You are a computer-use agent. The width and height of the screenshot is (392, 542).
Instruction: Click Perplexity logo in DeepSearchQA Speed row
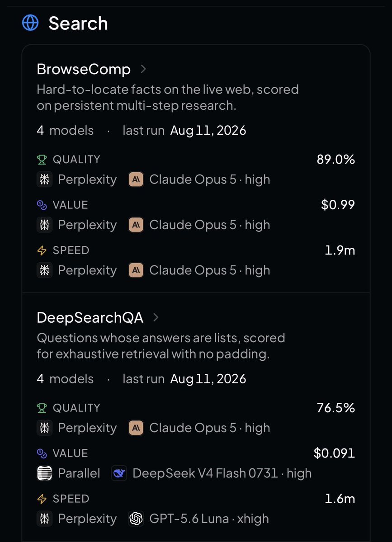coord(45,518)
